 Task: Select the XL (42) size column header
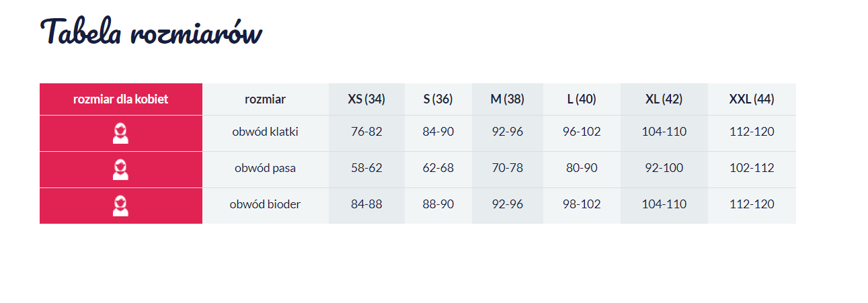pos(664,99)
